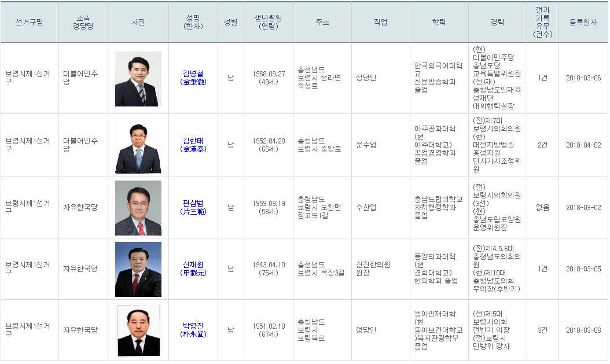Image resolution: width=610 pixels, height=364 pixels.
Task: Click the 주소 column header
Action: (322, 22)
